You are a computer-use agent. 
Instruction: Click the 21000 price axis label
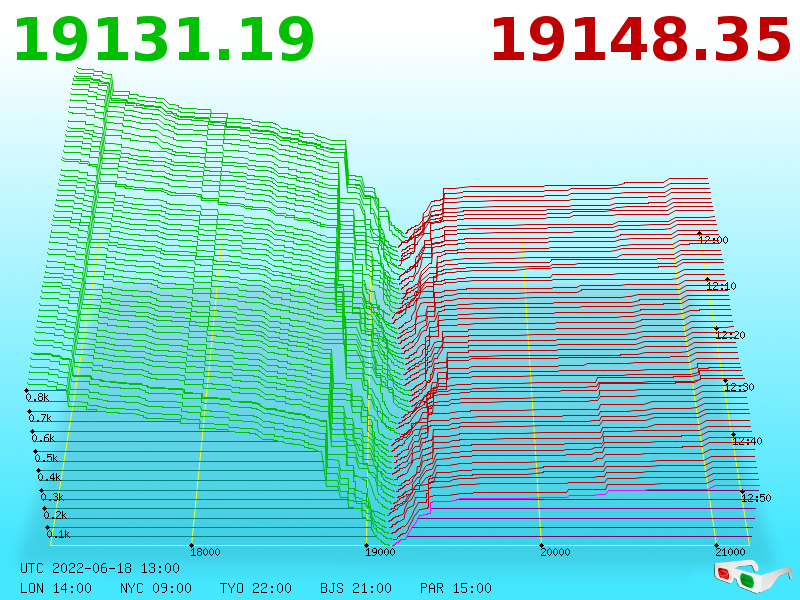(730, 552)
